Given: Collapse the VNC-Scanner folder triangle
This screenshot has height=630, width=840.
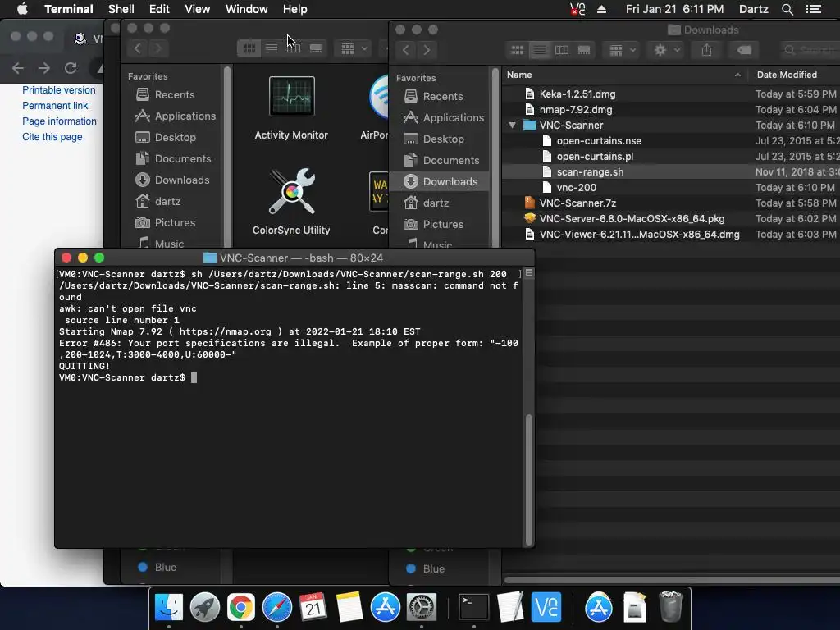Looking at the screenshot, I should [512, 126].
